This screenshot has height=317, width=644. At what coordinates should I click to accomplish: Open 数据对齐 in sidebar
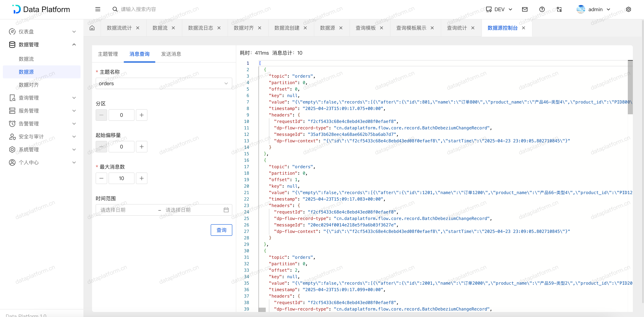29,85
